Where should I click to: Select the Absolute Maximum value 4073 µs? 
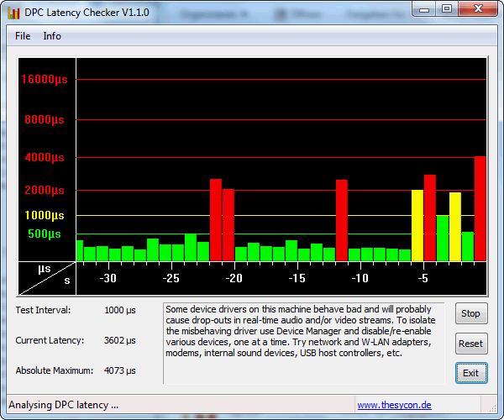[x=120, y=370]
